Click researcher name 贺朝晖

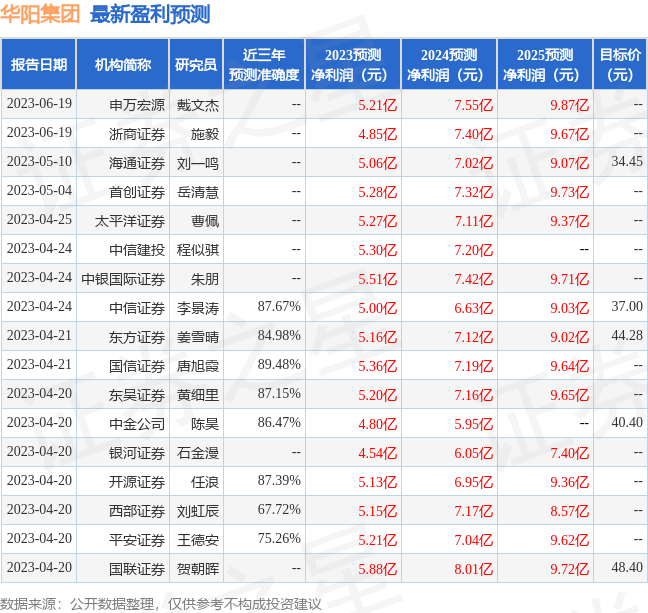pyautogui.click(x=198, y=569)
